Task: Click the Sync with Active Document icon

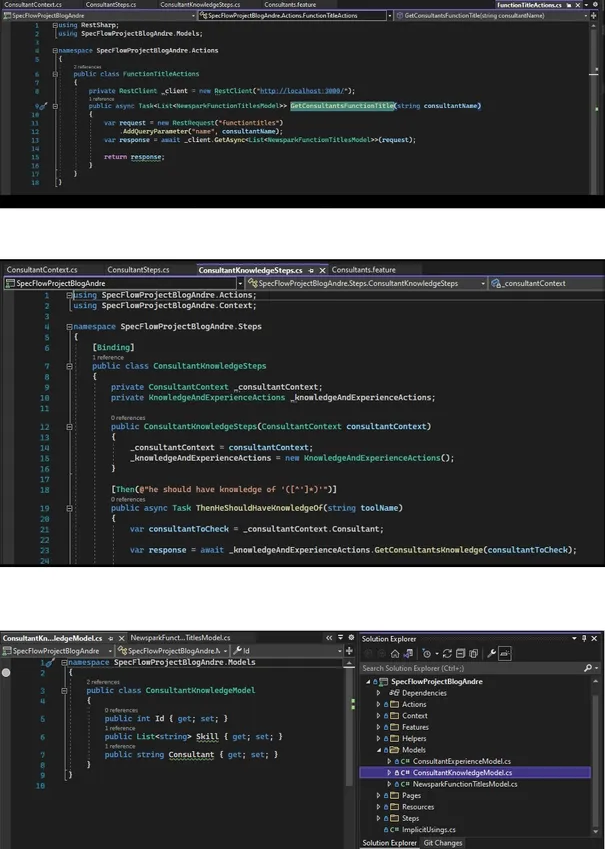Action: pos(447,654)
